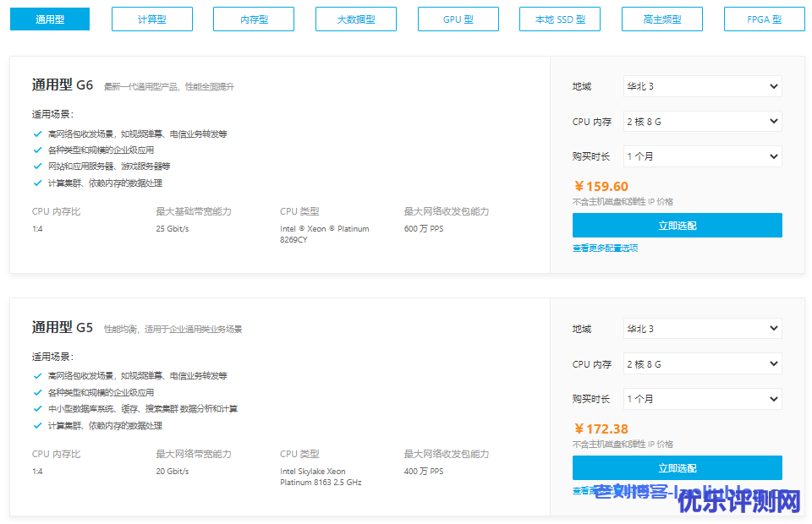Open 查看更多配置选项 link under G6
The image size is (812, 524).
coord(605,248)
